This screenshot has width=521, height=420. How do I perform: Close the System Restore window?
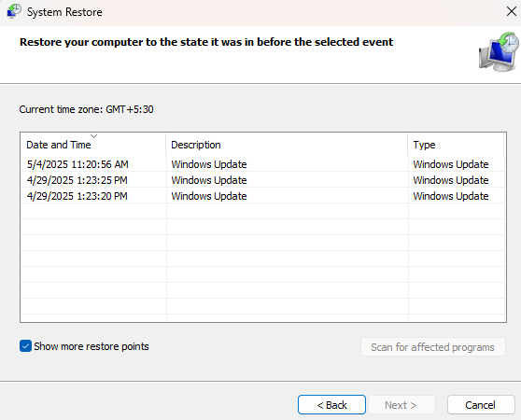512,11
